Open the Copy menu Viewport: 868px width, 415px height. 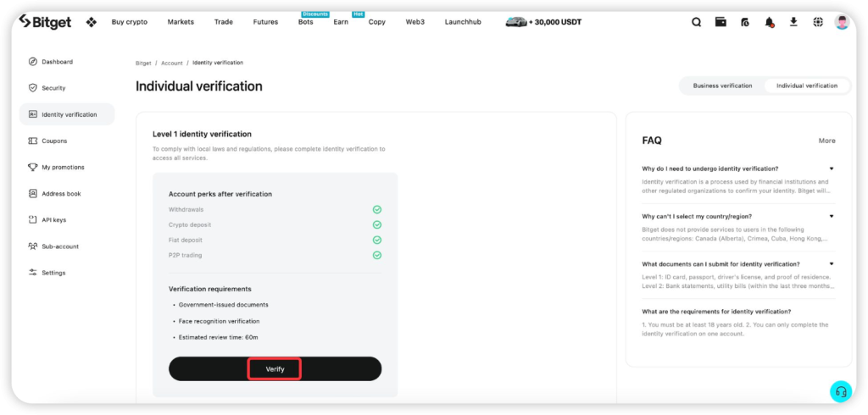377,22
